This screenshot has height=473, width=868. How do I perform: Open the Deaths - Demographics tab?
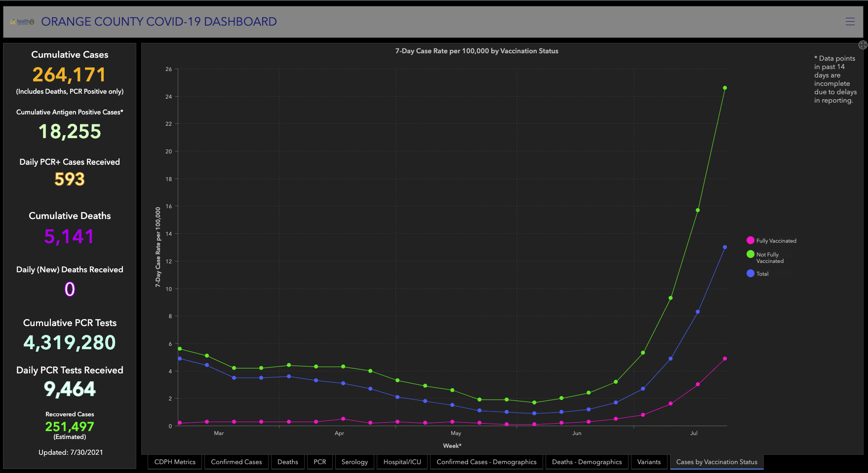587,462
